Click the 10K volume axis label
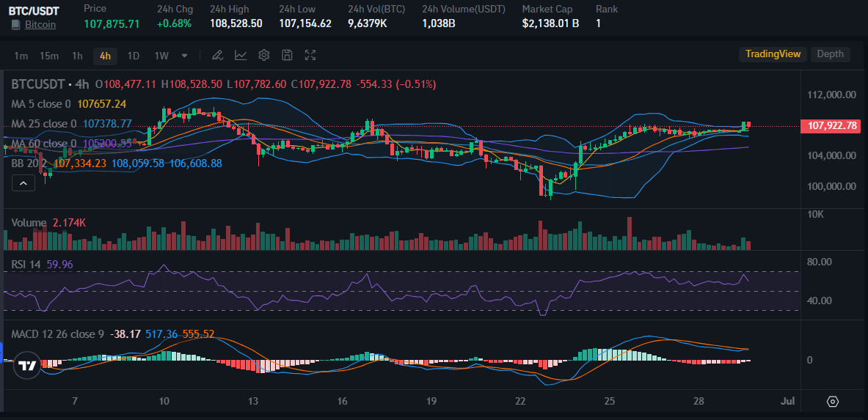 [814, 213]
